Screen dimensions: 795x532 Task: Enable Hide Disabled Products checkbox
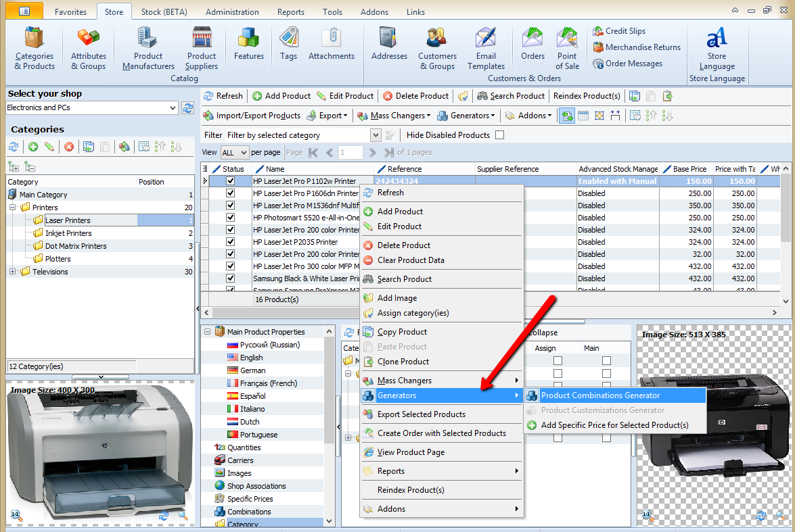499,135
